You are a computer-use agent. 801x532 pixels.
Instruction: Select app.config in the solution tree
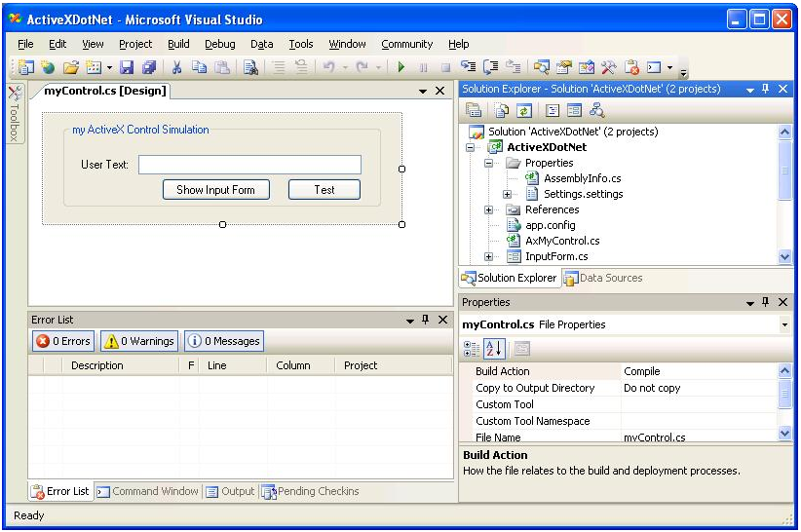coord(550,226)
